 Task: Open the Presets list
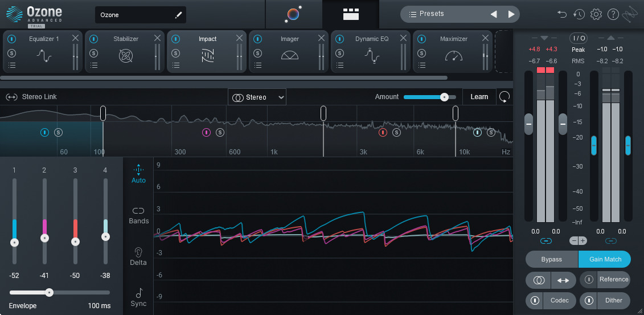(426, 14)
